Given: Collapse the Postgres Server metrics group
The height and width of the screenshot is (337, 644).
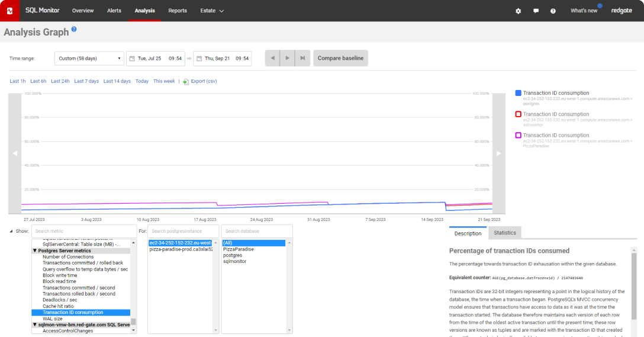Looking at the screenshot, I should click(35, 251).
